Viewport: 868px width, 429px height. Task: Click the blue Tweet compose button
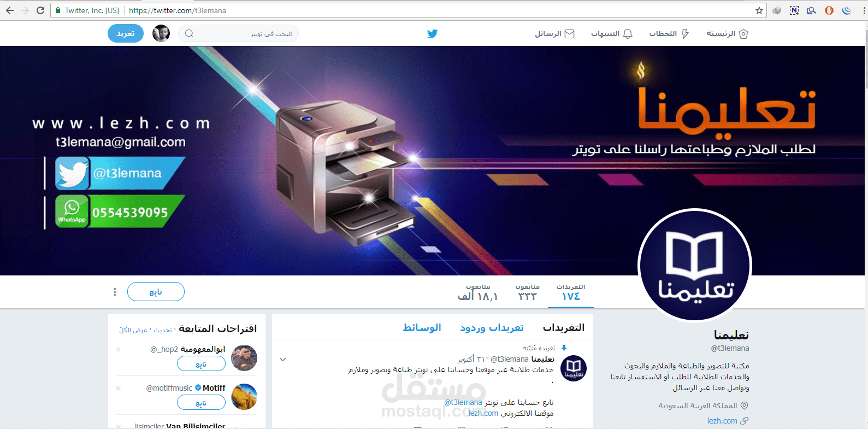click(126, 33)
